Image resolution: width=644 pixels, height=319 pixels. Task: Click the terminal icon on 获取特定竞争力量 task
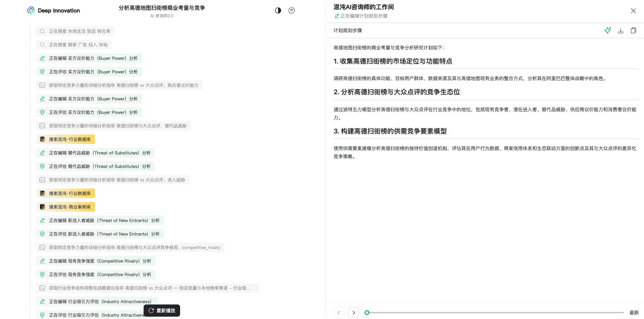pos(42,85)
